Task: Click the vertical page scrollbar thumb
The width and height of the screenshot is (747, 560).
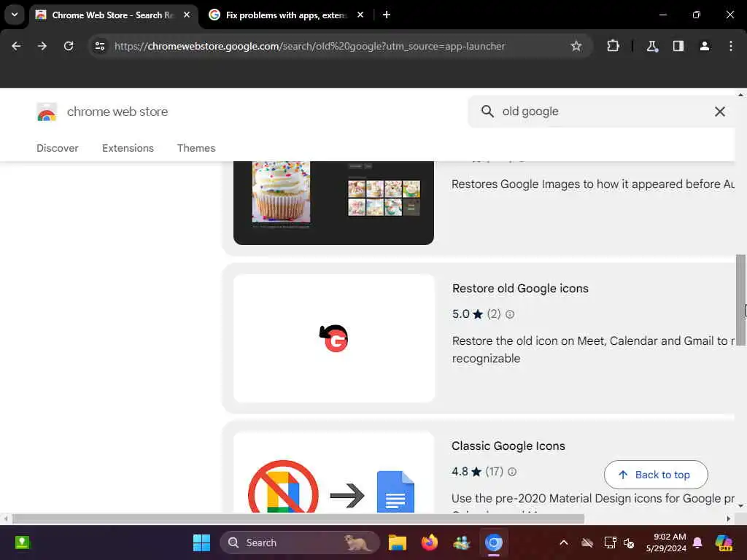Action: (x=740, y=300)
